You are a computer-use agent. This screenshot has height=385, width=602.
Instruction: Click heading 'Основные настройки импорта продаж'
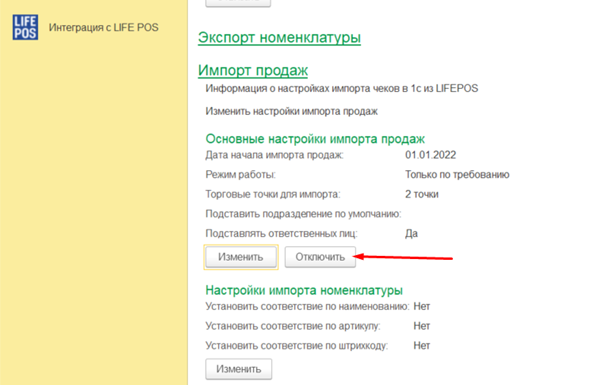[315, 139]
